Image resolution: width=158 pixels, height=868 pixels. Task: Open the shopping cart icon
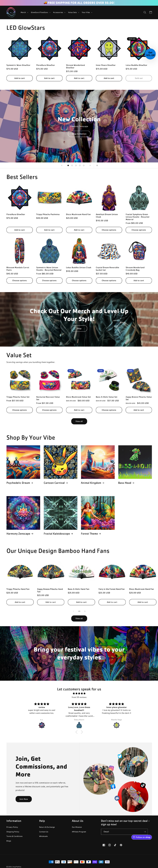click(x=151, y=12)
